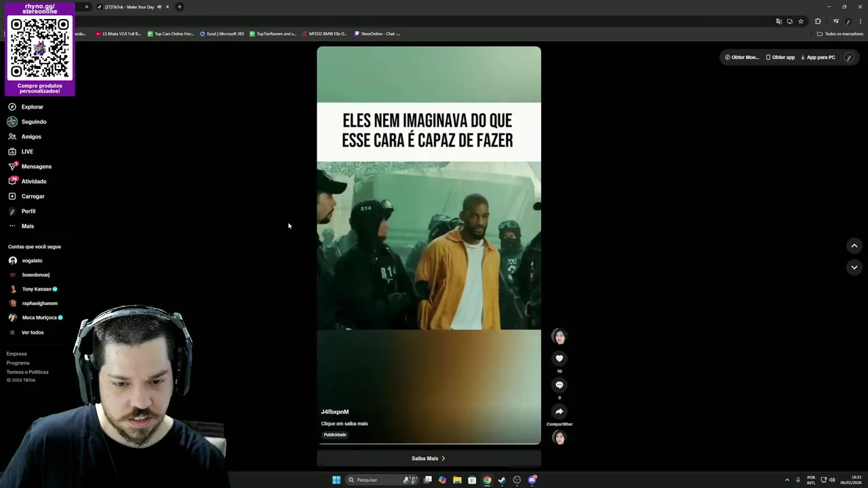The height and width of the screenshot is (488, 868).
Task: Open StereOnline - Chat bookmark
Action: pos(377,34)
